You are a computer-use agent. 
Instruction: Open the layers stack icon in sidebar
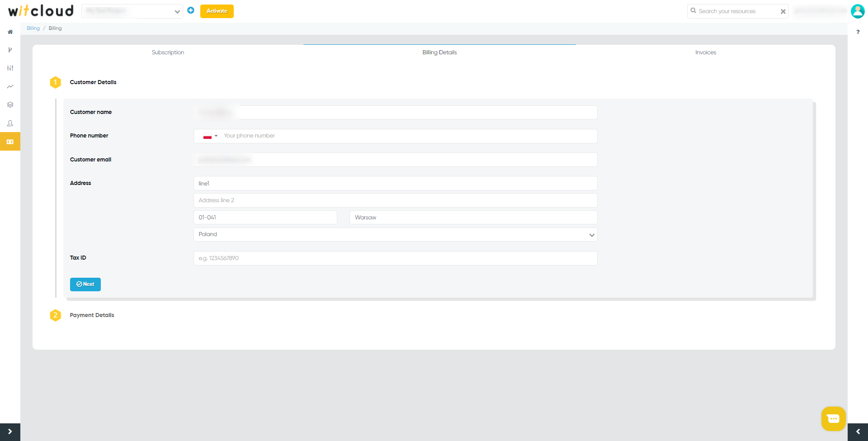click(10, 104)
